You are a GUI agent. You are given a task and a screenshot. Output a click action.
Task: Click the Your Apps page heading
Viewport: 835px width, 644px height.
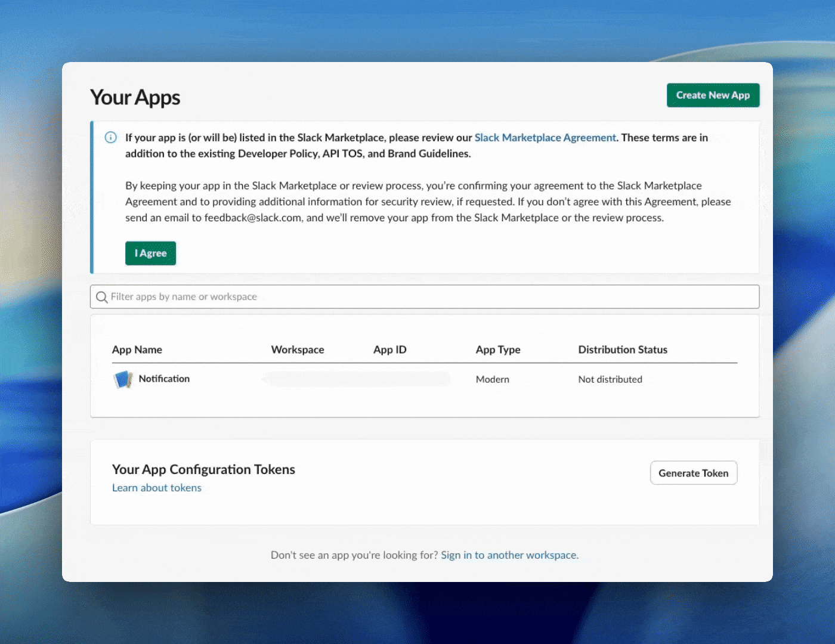pos(135,97)
